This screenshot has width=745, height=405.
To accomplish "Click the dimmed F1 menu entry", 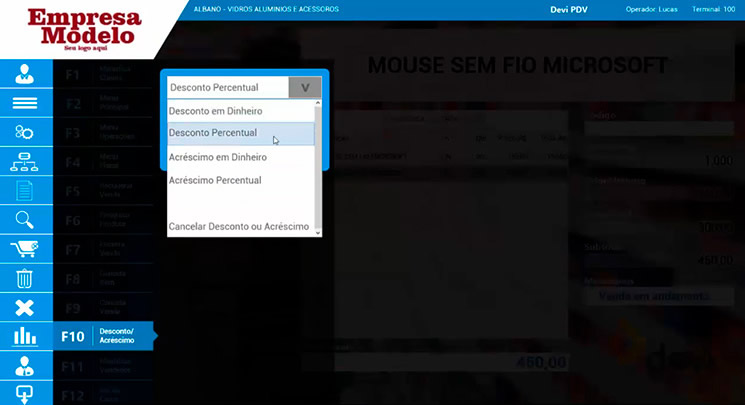I will [103, 74].
